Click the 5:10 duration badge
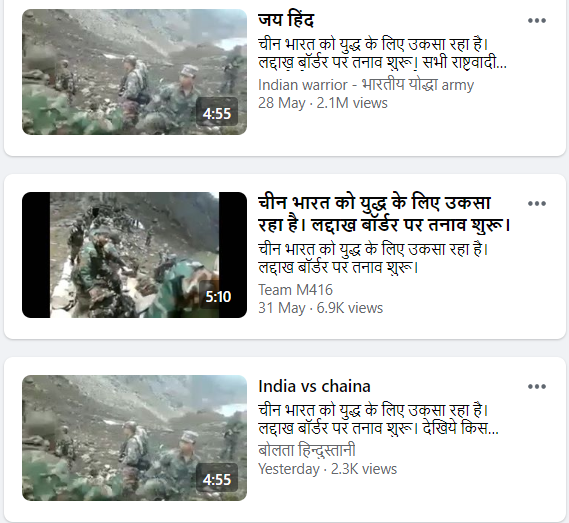The height and width of the screenshot is (523, 569). point(218,297)
